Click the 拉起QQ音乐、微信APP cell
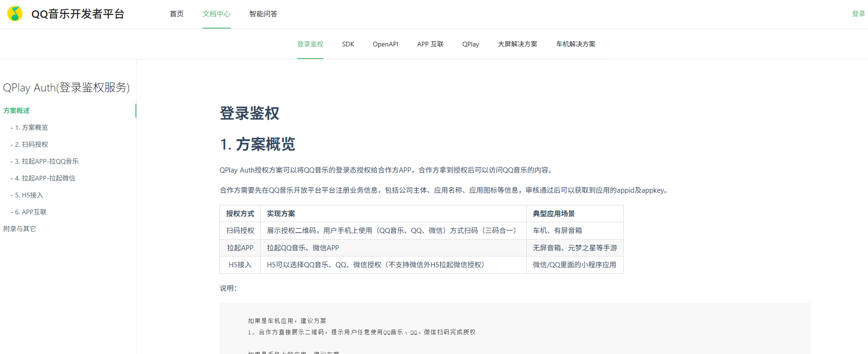868x354 pixels. [x=393, y=248]
